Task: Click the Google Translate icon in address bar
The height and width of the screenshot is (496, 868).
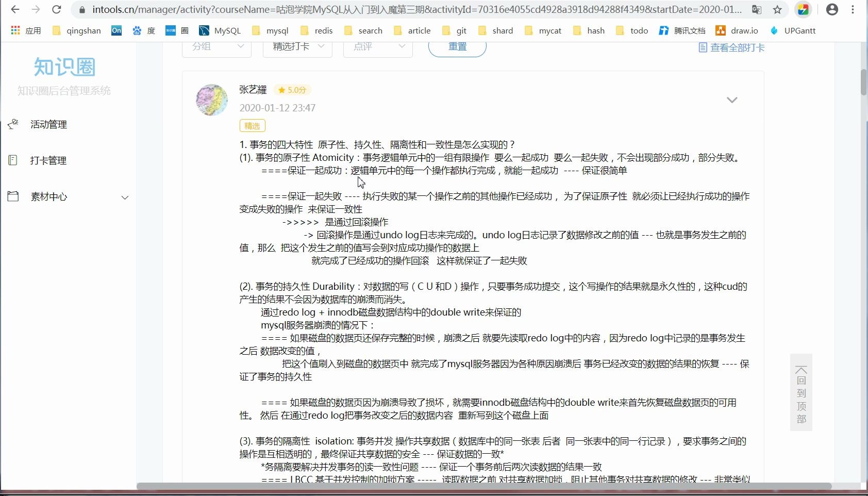Action: 757,9
